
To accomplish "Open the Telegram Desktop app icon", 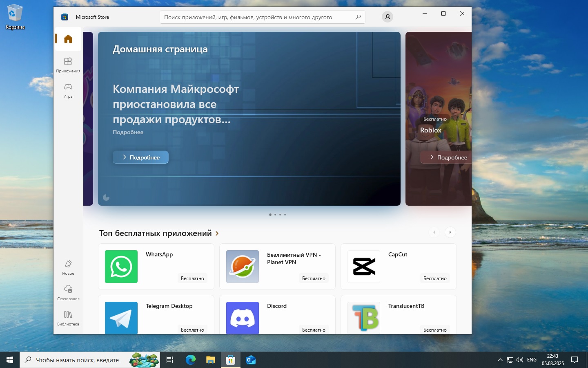I will pos(121,318).
